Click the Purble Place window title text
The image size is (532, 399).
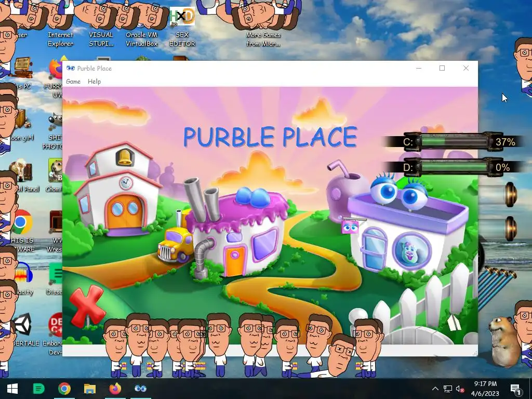(95, 68)
